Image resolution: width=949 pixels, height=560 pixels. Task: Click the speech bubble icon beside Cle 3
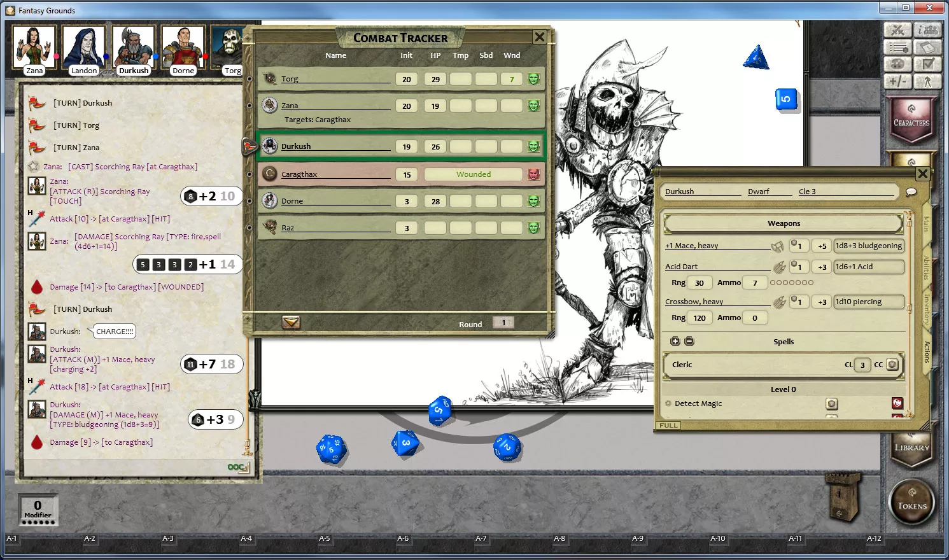(x=911, y=192)
